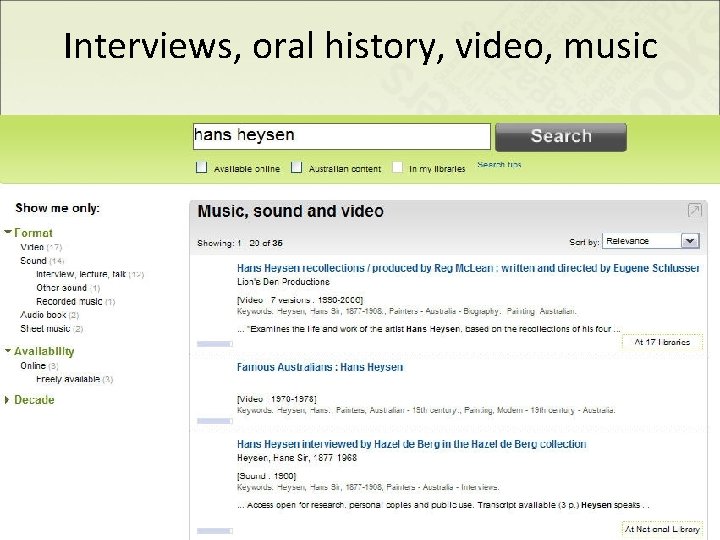Image resolution: width=720 pixels, height=540 pixels.
Task: Collapse the Format facet section
Action: [x=28, y=232]
